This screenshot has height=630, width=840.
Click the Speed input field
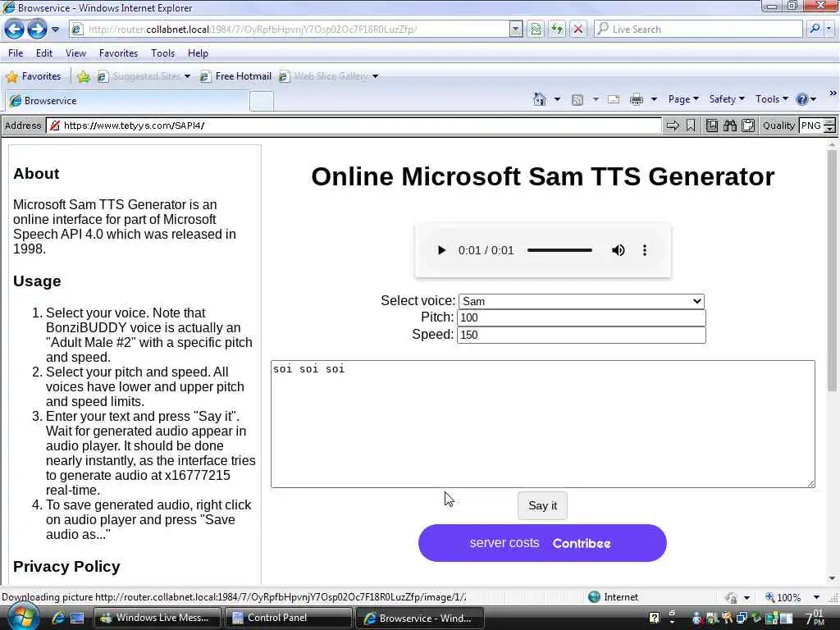coord(582,335)
